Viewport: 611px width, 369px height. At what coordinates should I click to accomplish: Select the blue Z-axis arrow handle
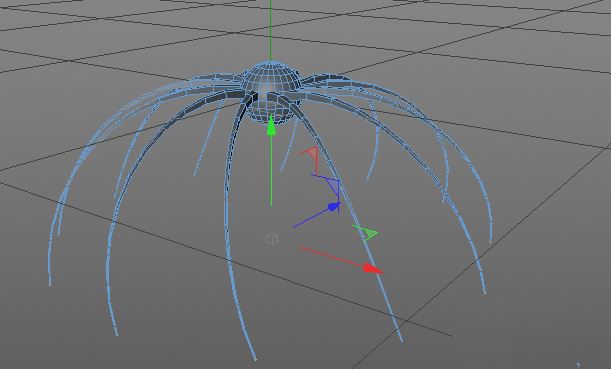[333, 207]
